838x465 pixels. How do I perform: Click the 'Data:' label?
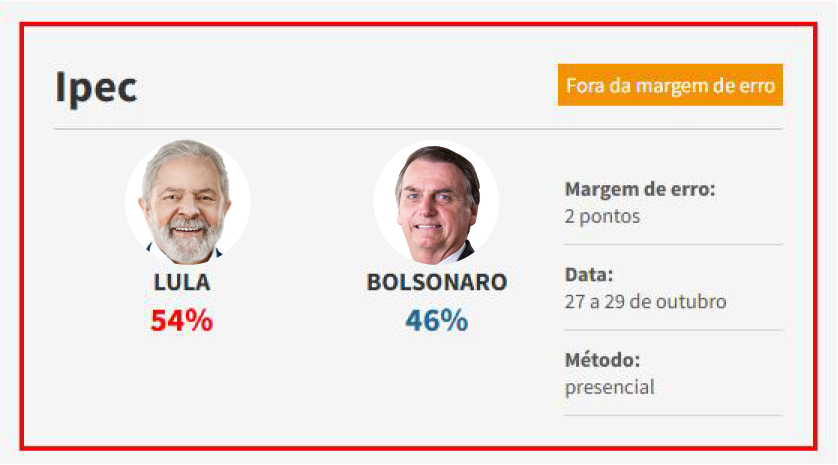point(589,275)
